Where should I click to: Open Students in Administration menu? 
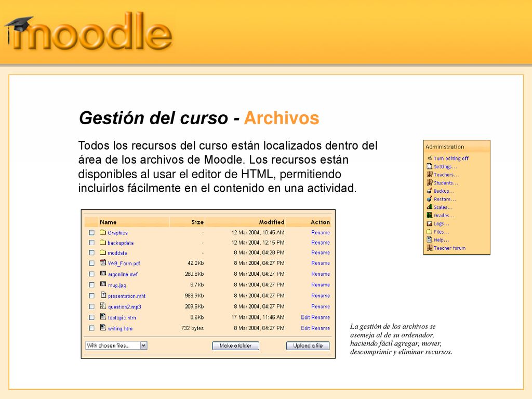pos(446,183)
